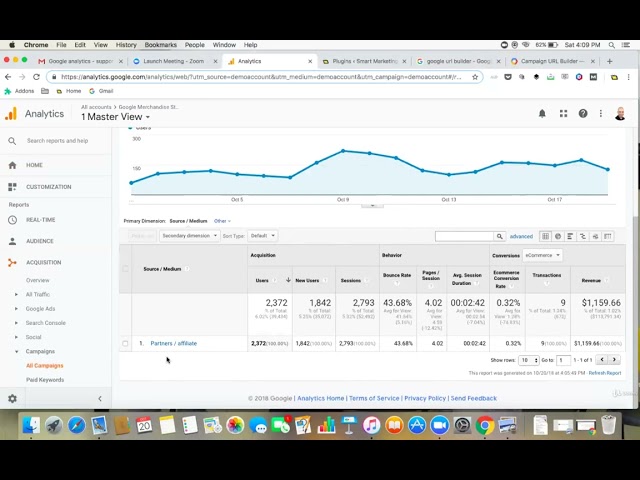
Task: Click the notifications bell icon
Action: click(542, 113)
